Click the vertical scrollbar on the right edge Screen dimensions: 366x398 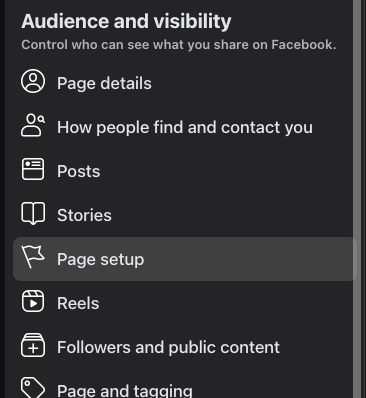click(x=357, y=199)
